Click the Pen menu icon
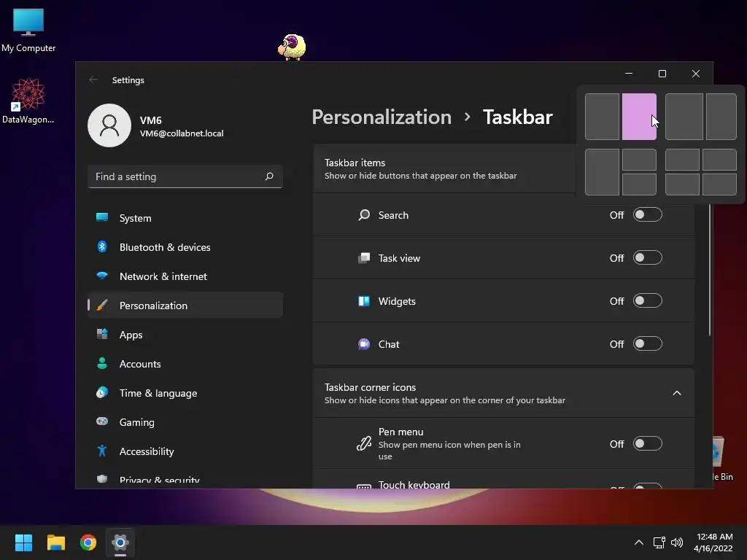This screenshot has height=560, width=747. 364,443
